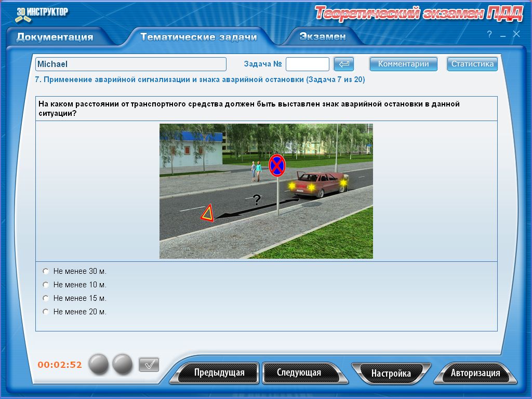
Task: Choose the 'Не менее 10 м.' option
Action: 46,285
